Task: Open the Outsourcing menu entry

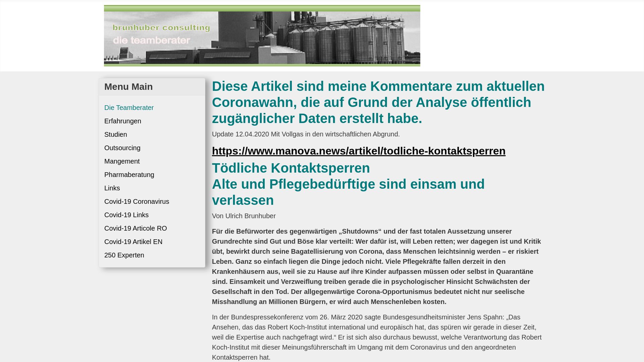Action: pos(122,148)
